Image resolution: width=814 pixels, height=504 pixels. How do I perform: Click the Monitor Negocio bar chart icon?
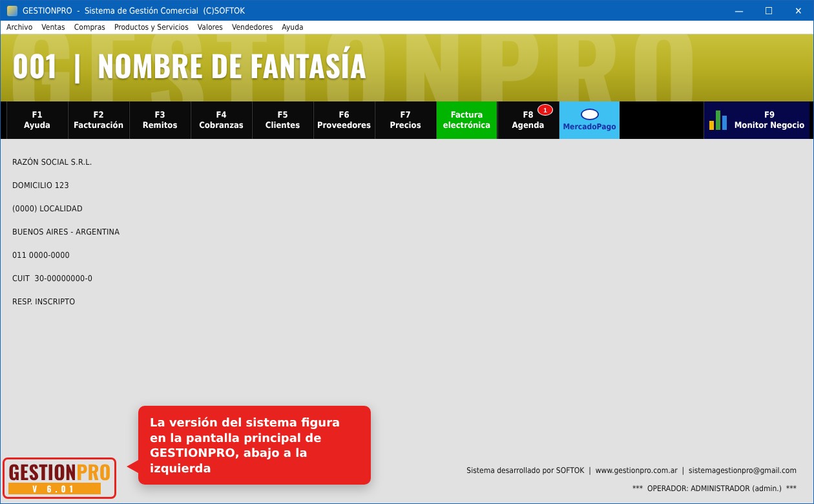click(x=718, y=120)
